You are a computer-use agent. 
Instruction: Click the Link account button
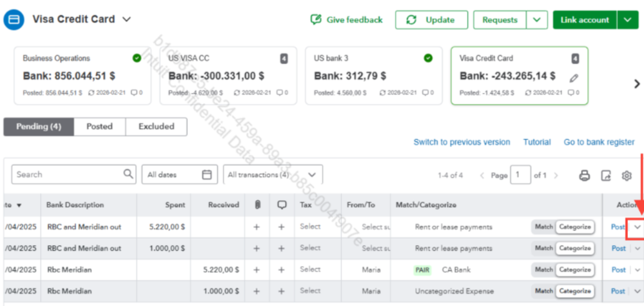point(585,20)
